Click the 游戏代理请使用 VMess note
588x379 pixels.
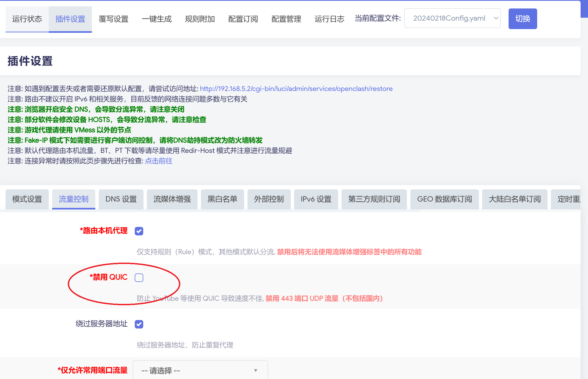click(69, 130)
